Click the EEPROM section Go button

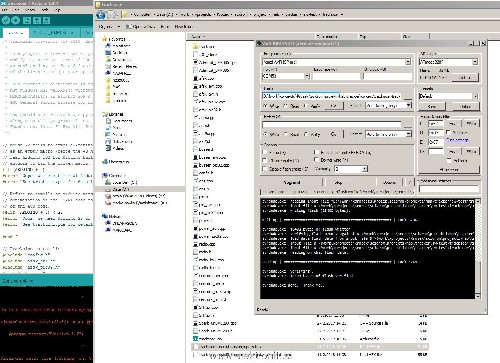[333, 134]
